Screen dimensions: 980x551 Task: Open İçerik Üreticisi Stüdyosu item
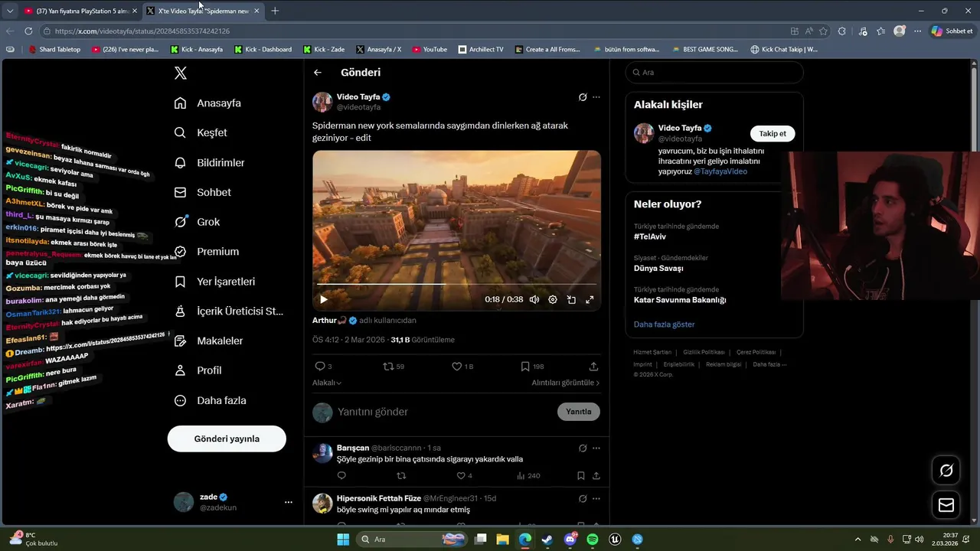[228, 311]
